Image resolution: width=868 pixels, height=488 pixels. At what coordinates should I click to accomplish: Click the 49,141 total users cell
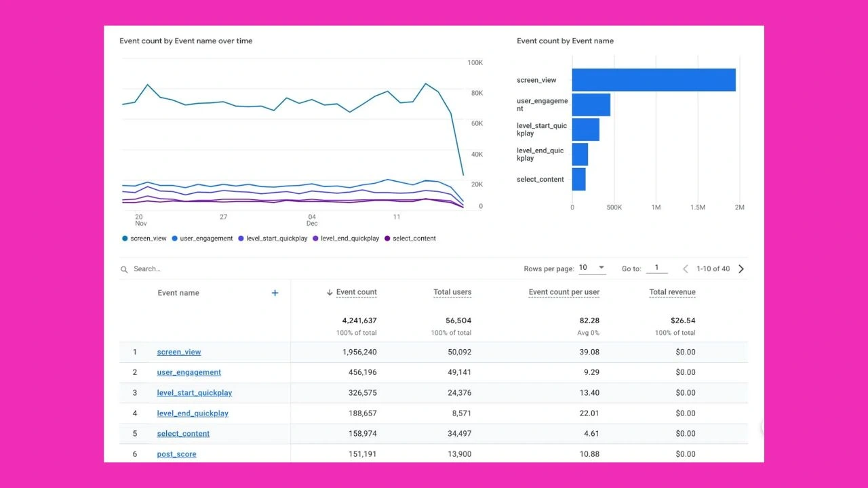pos(460,373)
